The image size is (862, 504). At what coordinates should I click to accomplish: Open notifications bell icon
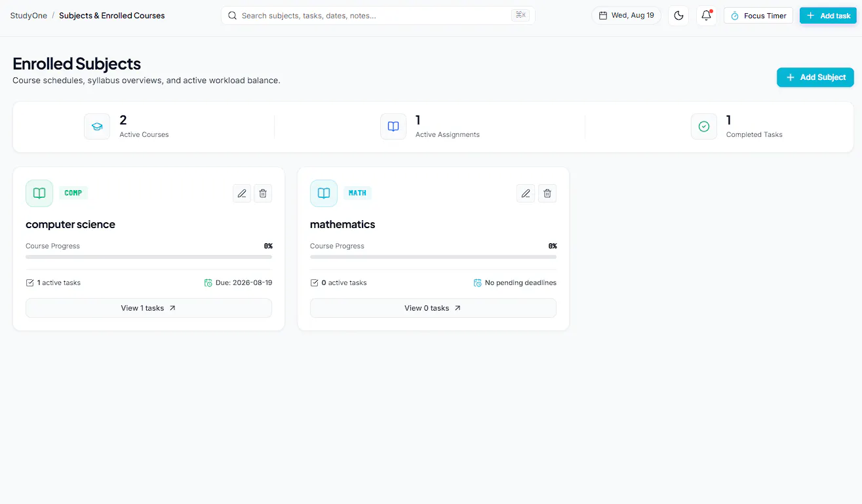pyautogui.click(x=706, y=16)
